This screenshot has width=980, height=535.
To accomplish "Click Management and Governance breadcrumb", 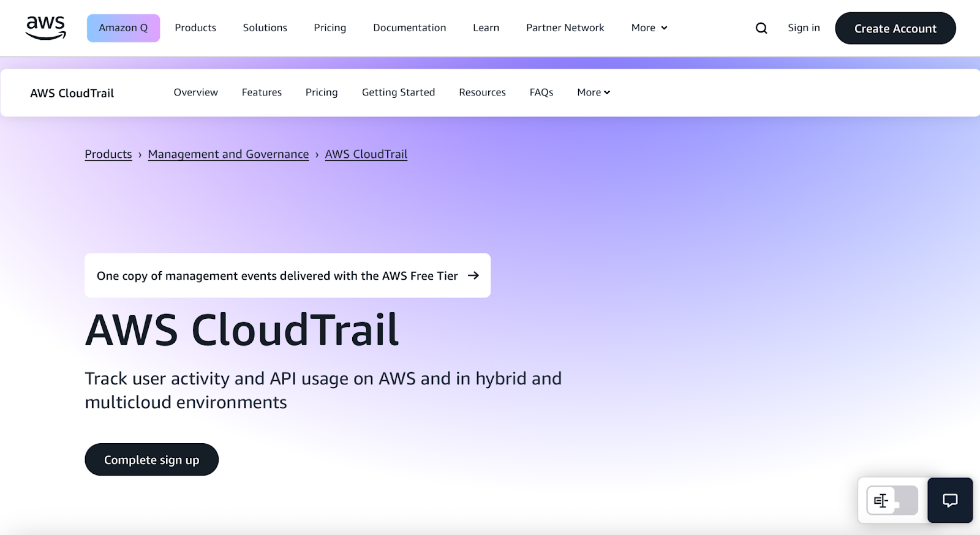I will click(228, 154).
